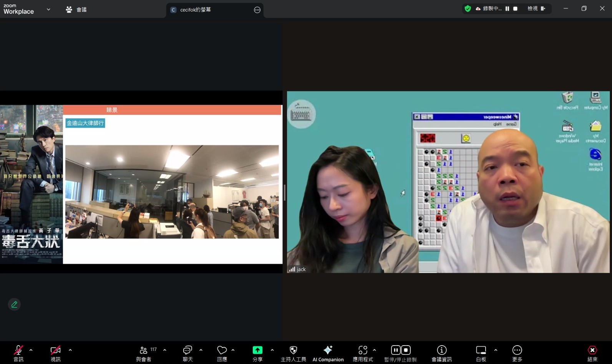Open meeting info

coord(441,352)
